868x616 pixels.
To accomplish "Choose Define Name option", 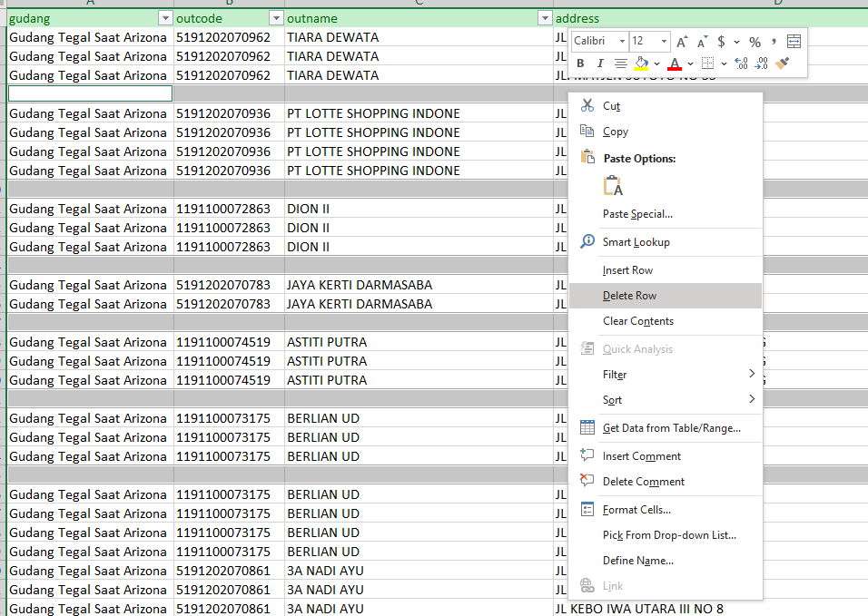I will (666, 562).
